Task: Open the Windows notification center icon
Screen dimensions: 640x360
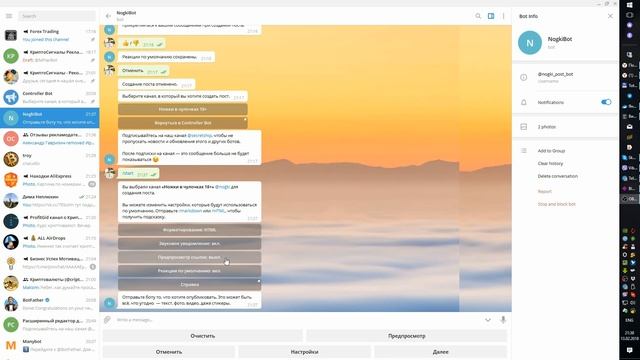Action: tap(629, 350)
